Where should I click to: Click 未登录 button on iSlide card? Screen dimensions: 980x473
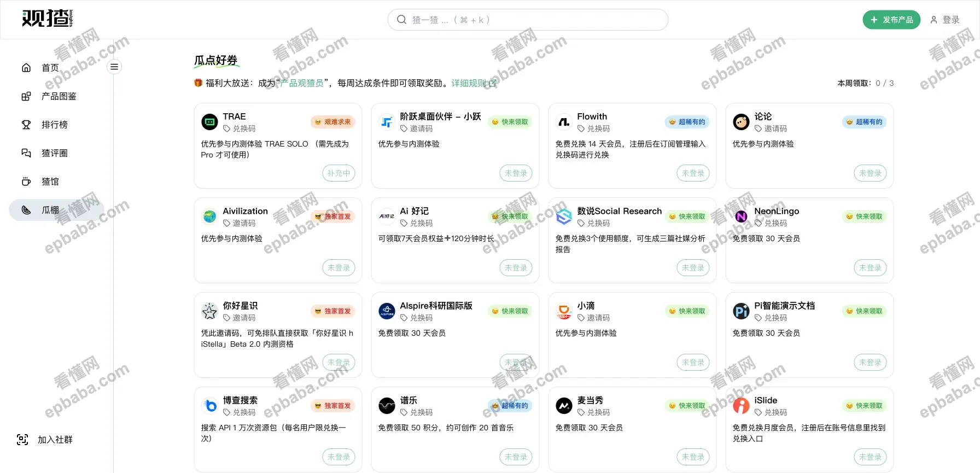(870, 457)
